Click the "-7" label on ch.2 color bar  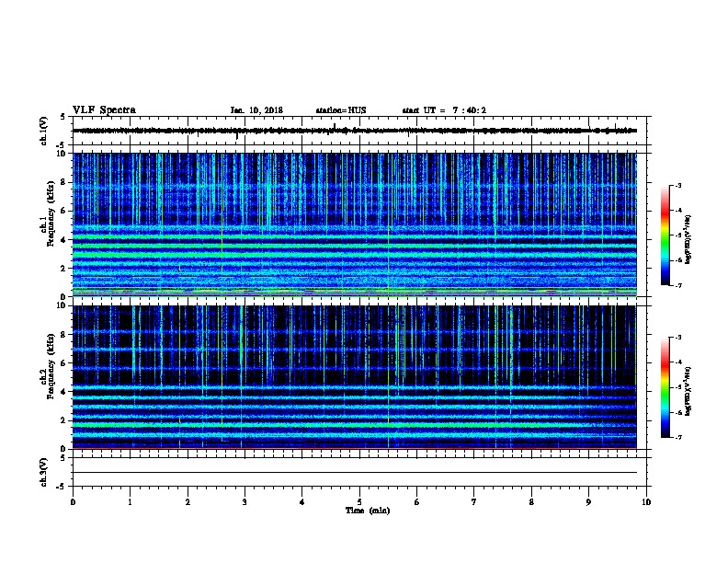coord(677,438)
